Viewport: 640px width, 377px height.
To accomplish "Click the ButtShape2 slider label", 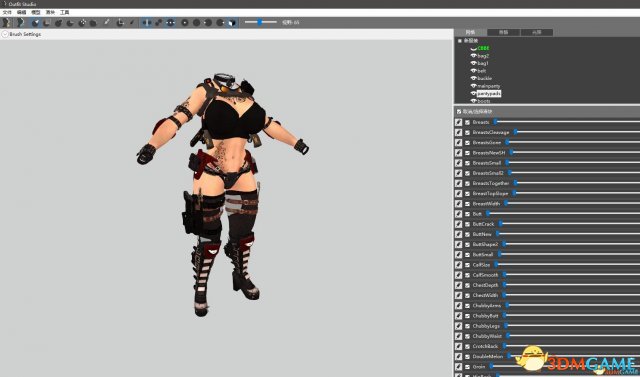I will (485, 244).
